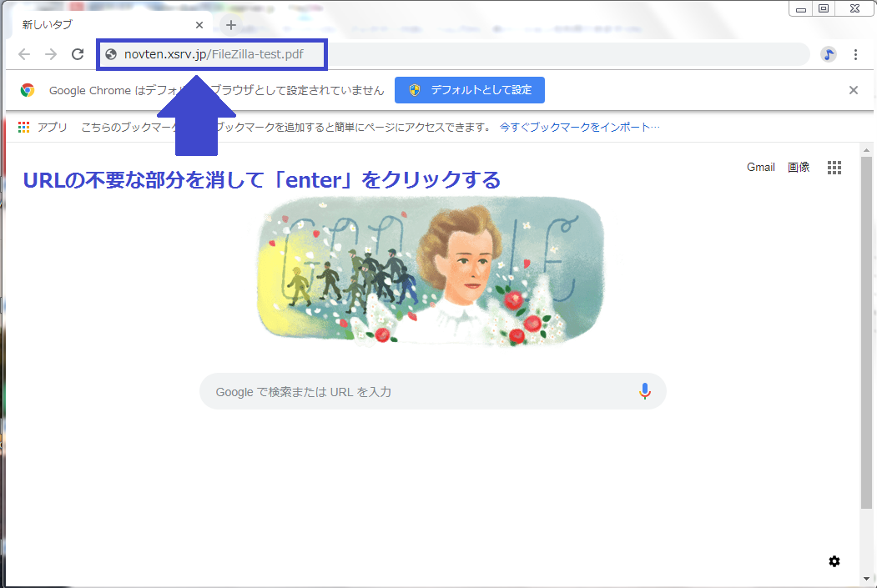Click the browser back arrow button
Screen dimensions: 877x588
[x=24, y=54]
